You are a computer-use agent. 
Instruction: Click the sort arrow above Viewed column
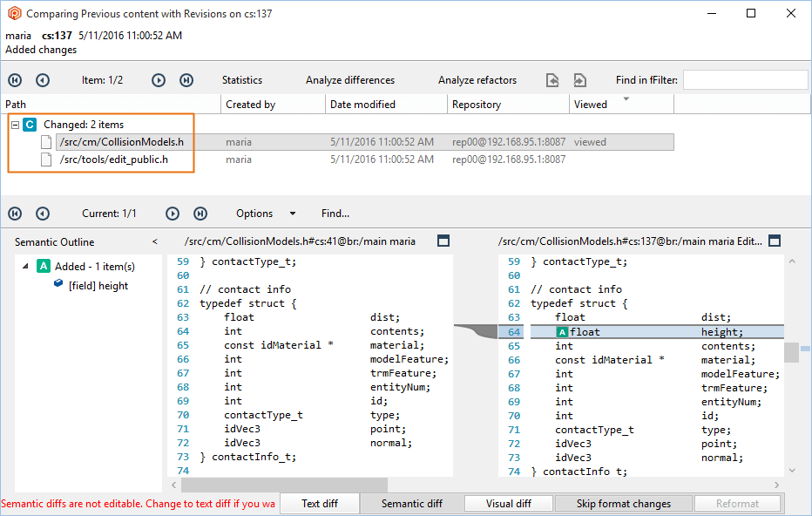pos(626,98)
